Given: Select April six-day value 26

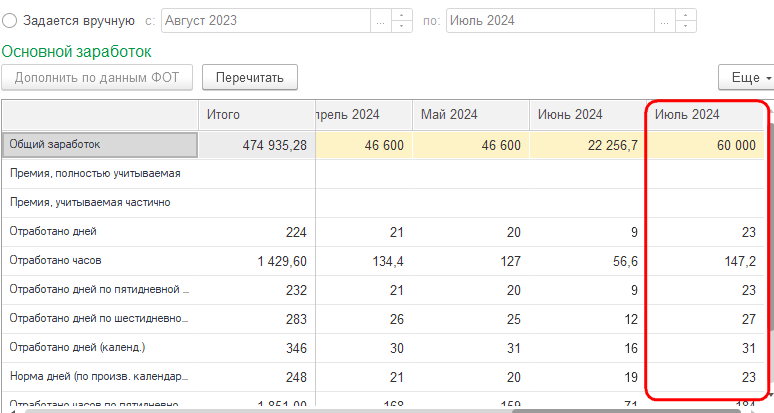Looking at the screenshot, I should (364, 319).
